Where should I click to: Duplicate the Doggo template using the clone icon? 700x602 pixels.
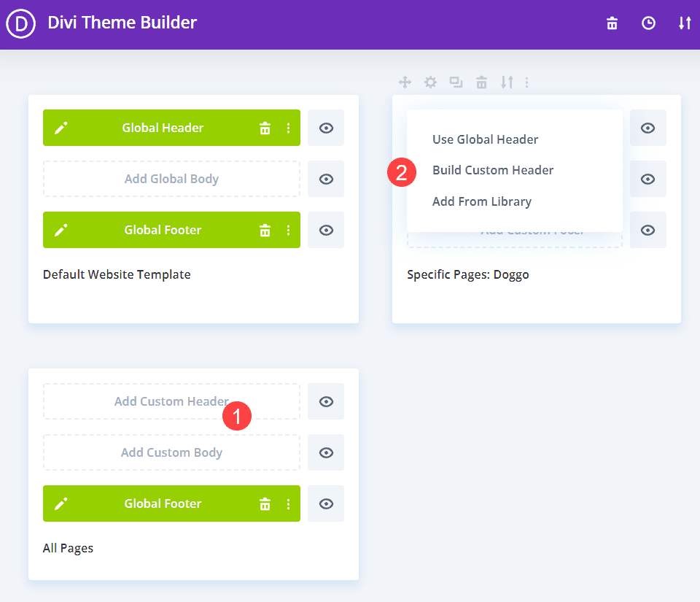[456, 82]
